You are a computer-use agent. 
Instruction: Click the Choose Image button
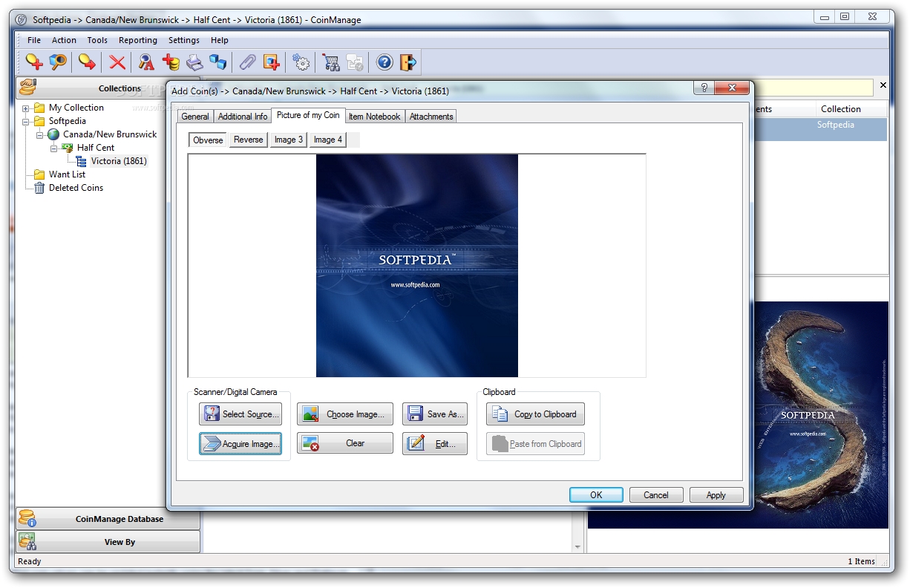click(x=345, y=414)
